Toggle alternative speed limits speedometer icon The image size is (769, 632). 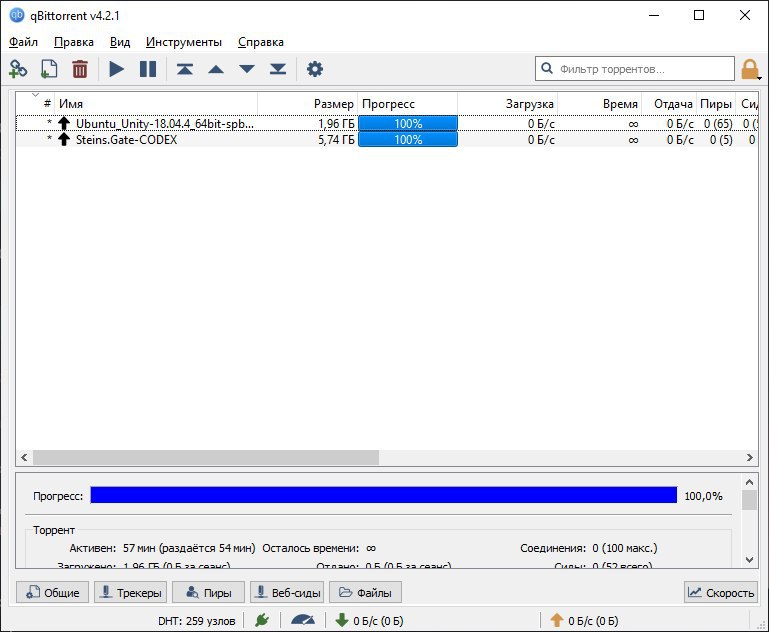303,620
